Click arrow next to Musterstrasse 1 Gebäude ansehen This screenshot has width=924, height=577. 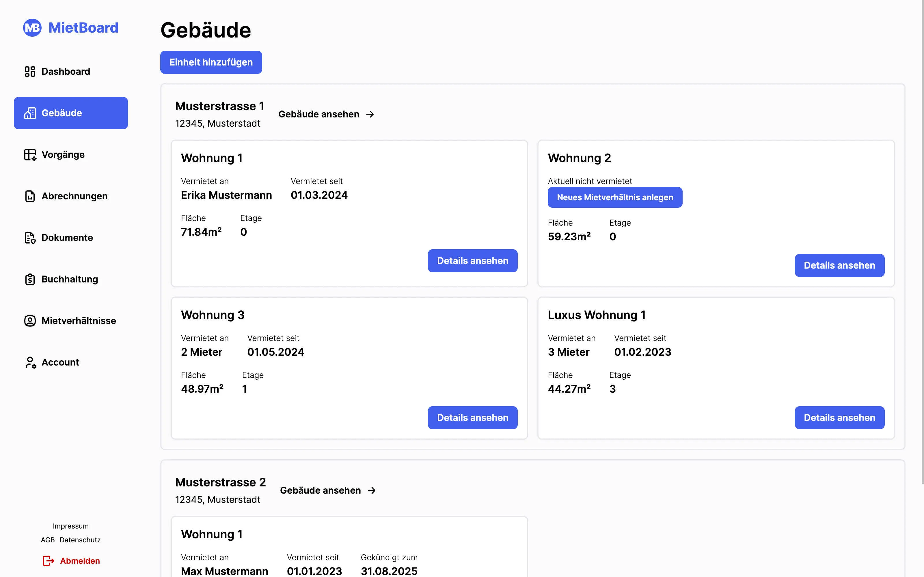[370, 115]
